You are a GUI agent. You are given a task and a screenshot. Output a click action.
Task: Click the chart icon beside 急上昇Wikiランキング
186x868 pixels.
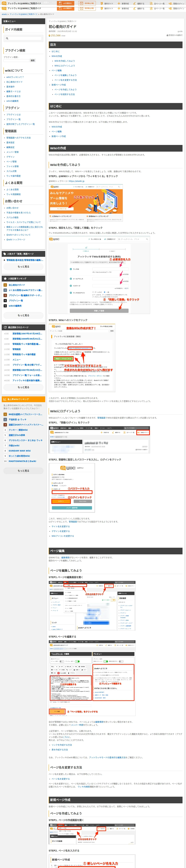point(5,399)
